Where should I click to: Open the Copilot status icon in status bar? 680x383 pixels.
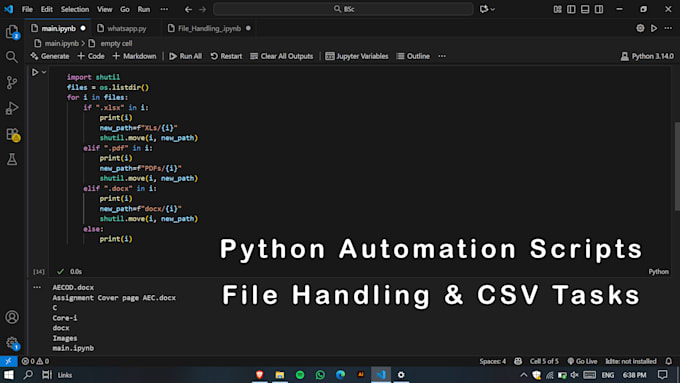pos(518,361)
